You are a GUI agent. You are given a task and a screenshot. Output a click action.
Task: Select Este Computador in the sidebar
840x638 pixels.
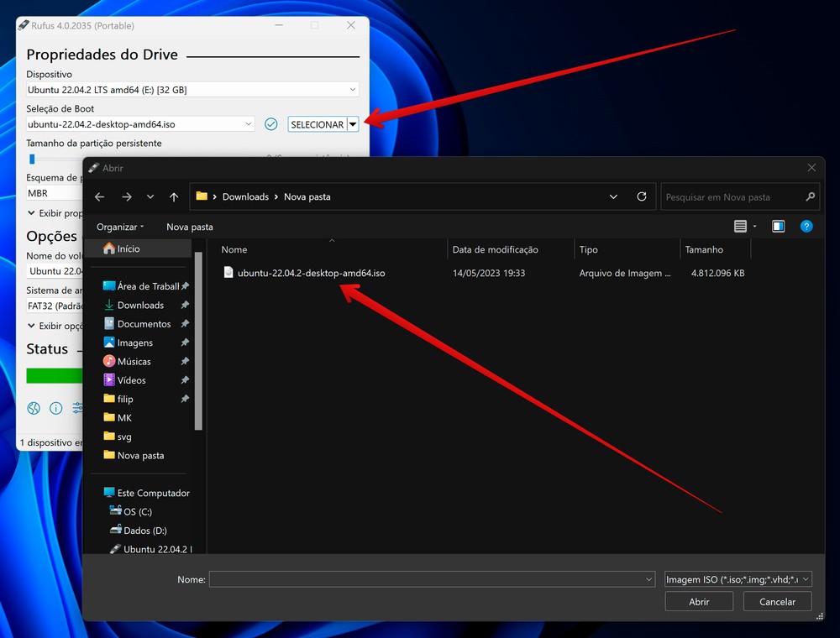pos(153,493)
